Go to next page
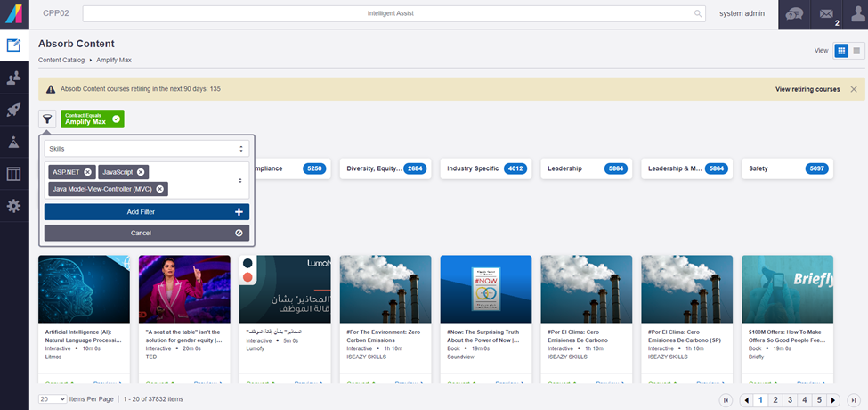868x410 pixels. coord(833,400)
